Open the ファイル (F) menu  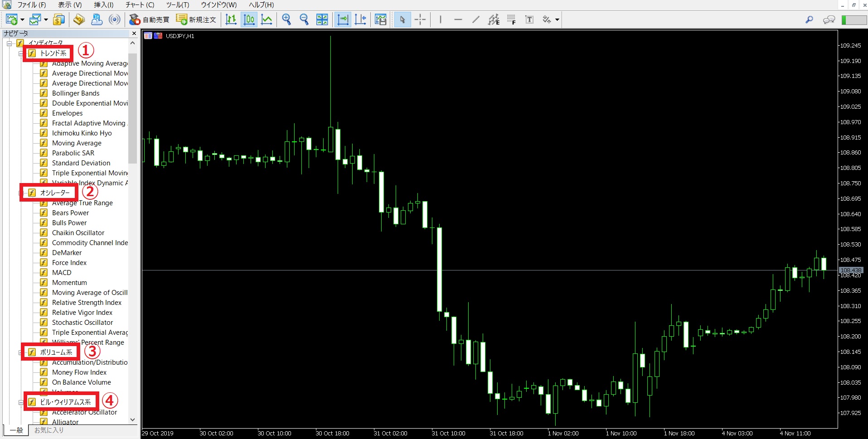32,5
